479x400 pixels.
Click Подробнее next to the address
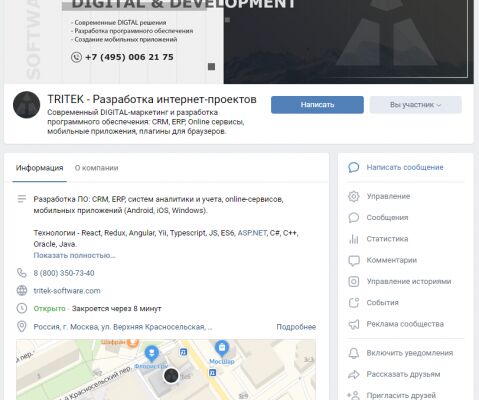coord(296,327)
